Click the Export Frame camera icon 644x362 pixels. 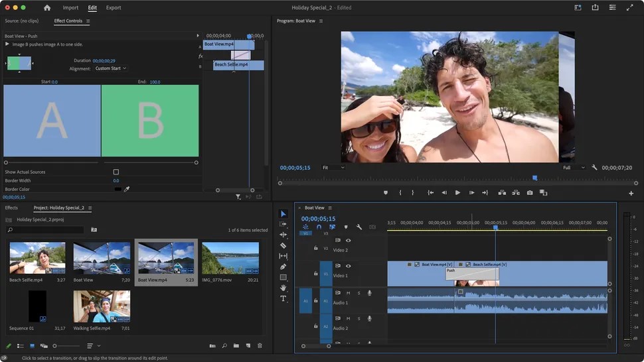[x=530, y=193]
